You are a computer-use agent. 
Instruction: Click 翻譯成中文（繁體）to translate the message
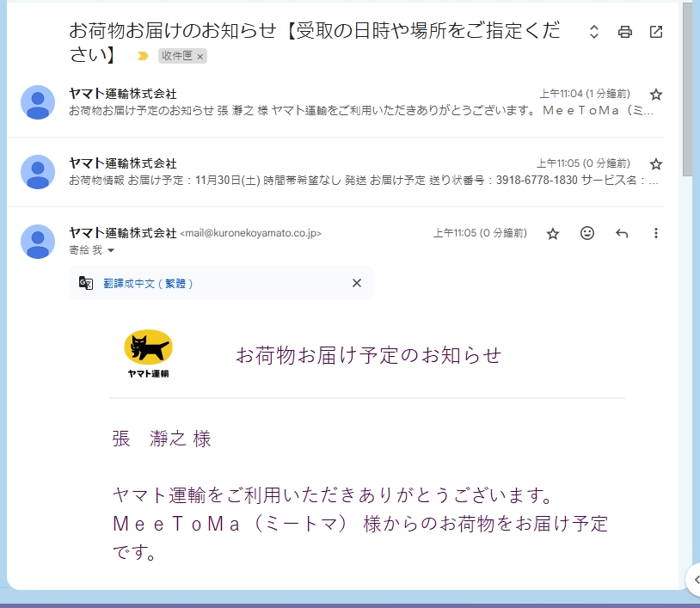(148, 284)
